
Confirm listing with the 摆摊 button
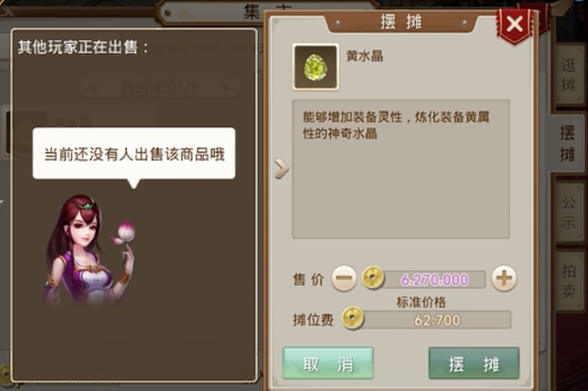point(474,363)
